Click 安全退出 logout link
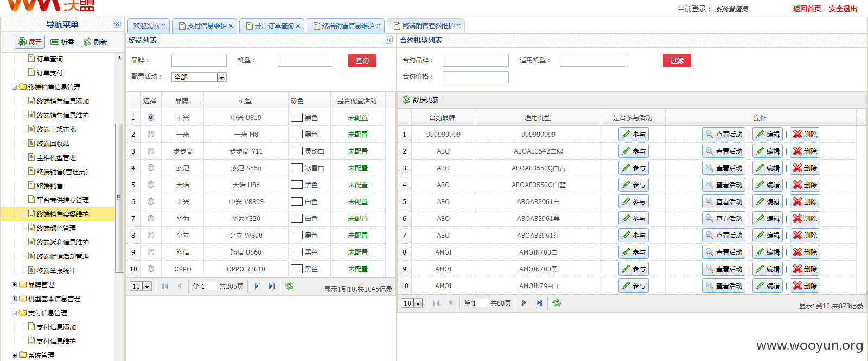 click(x=843, y=9)
